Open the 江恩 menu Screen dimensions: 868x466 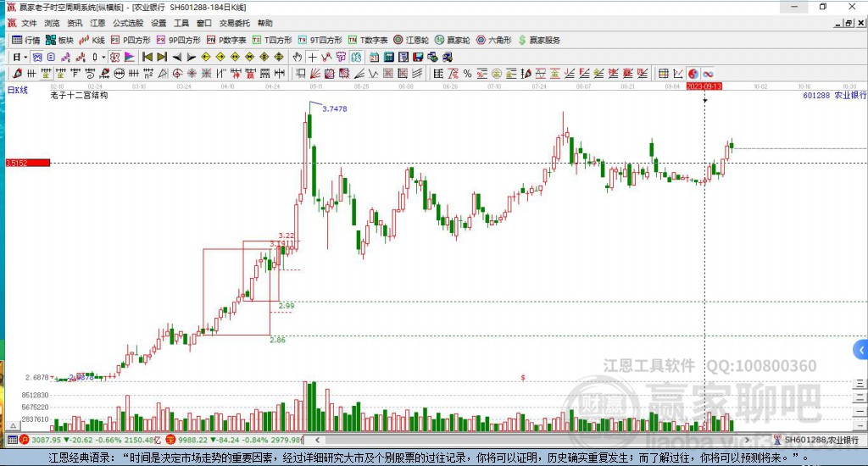[x=97, y=23]
